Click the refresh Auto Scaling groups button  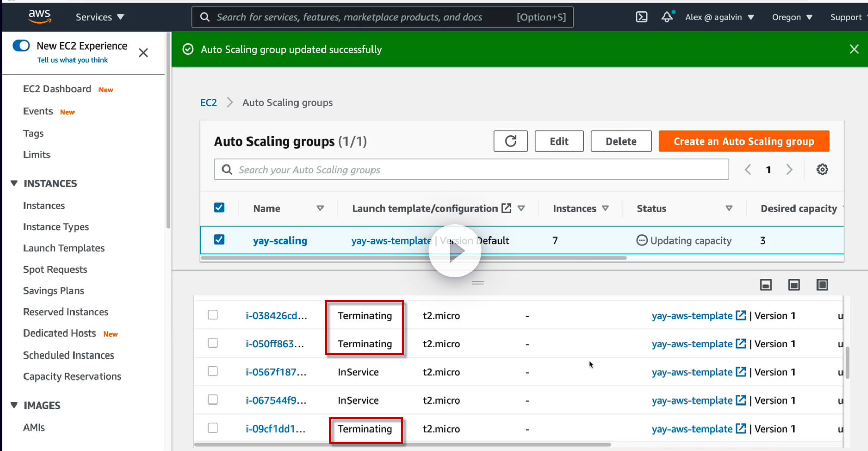[x=510, y=141]
